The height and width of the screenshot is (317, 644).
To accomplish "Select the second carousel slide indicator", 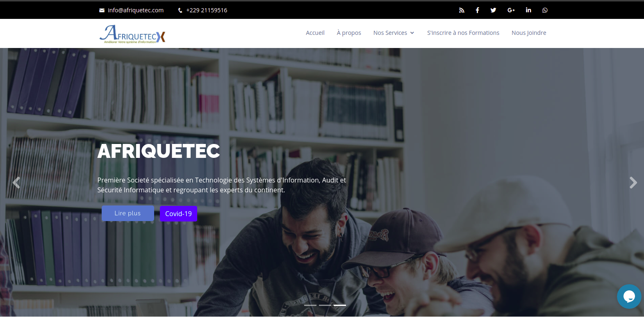I will point(325,305).
